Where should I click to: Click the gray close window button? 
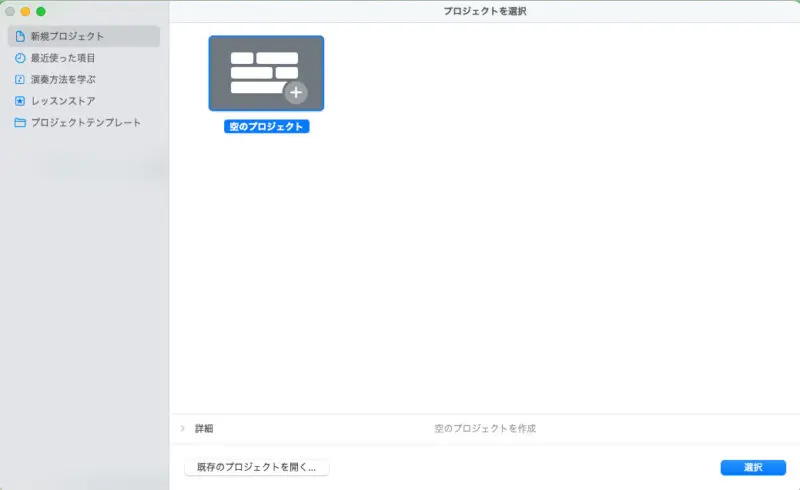(10, 11)
